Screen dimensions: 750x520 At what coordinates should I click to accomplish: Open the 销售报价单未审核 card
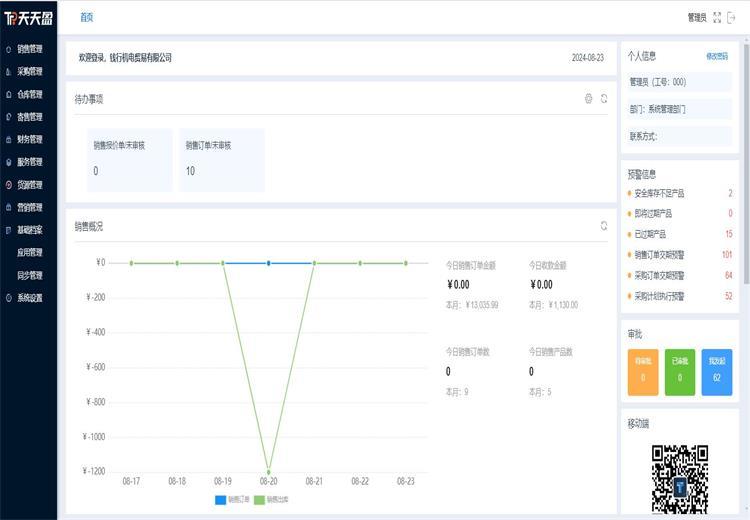click(x=129, y=160)
